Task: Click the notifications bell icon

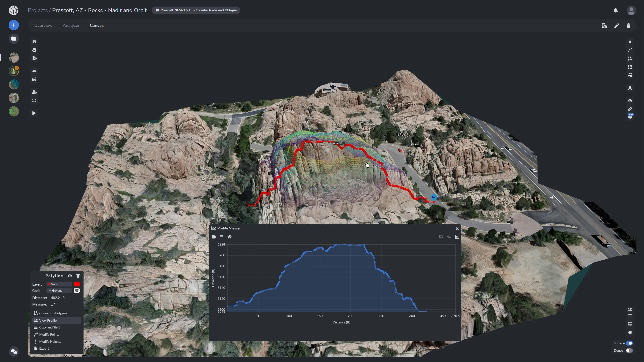Action: pyautogui.click(x=615, y=10)
